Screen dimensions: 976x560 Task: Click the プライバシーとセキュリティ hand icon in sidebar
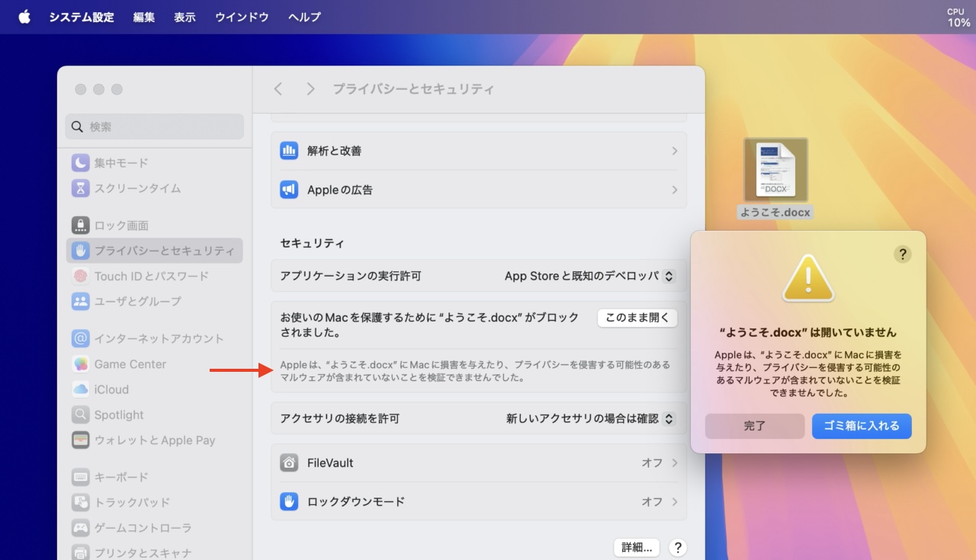coord(81,251)
